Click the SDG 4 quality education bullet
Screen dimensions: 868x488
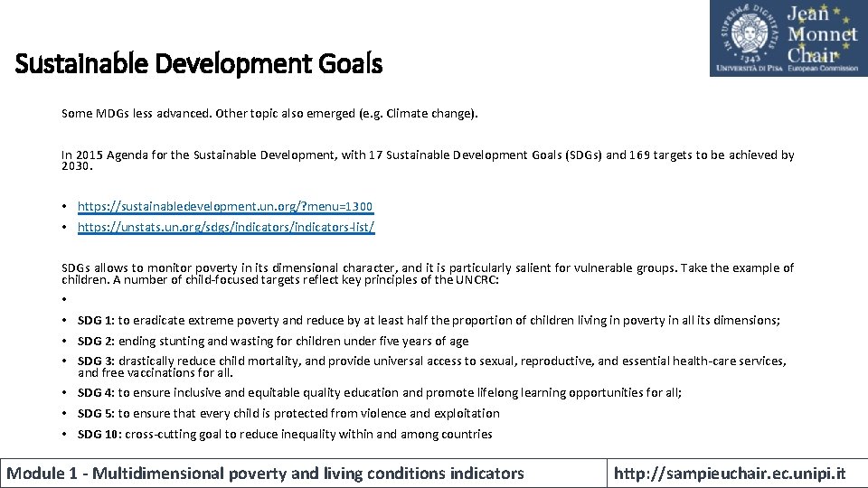pos(379,393)
